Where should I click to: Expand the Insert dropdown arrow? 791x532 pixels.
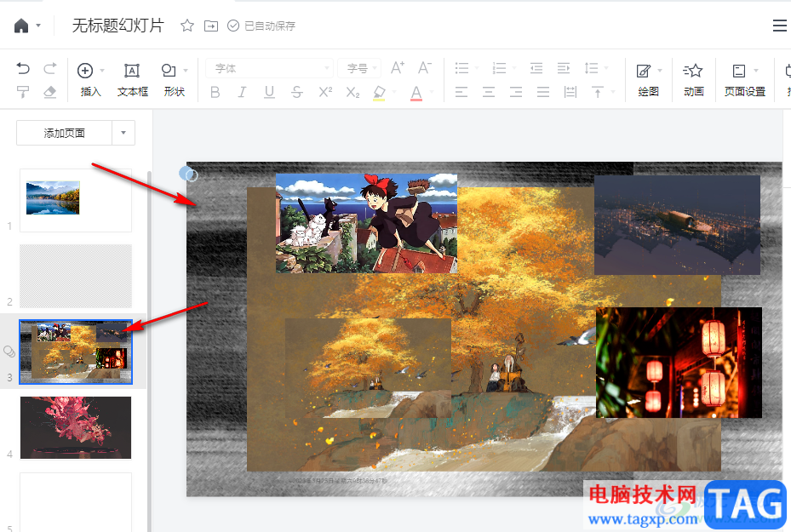click(x=102, y=71)
